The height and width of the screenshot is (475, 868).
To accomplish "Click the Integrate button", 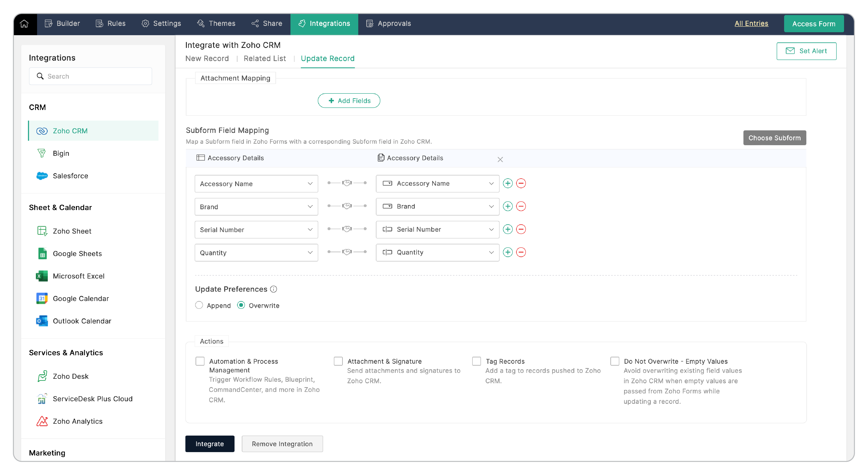I will click(x=210, y=444).
